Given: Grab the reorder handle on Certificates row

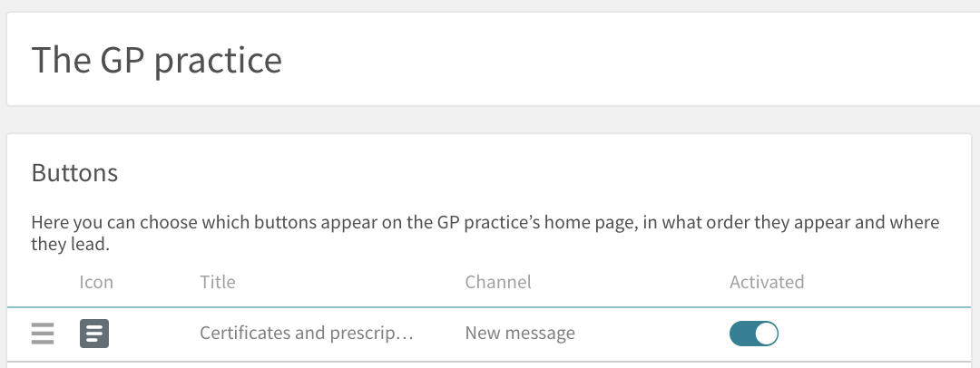Looking at the screenshot, I should [43, 334].
